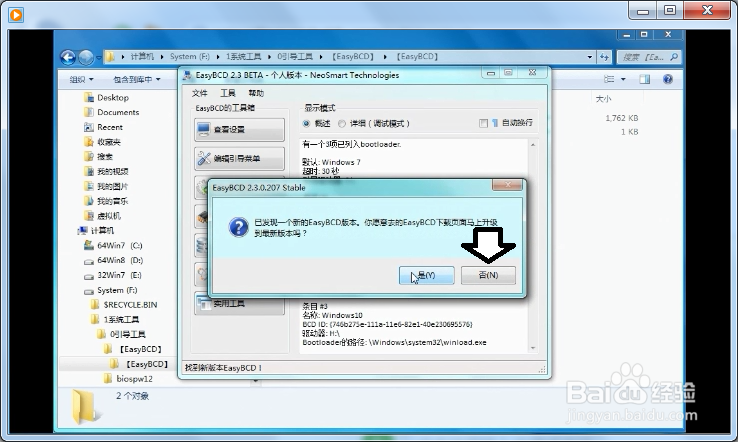Open the 帮助 menu in EasyBCD
This screenshot has width=738, height=442.
pyautogui.click(x=256, y=93)
